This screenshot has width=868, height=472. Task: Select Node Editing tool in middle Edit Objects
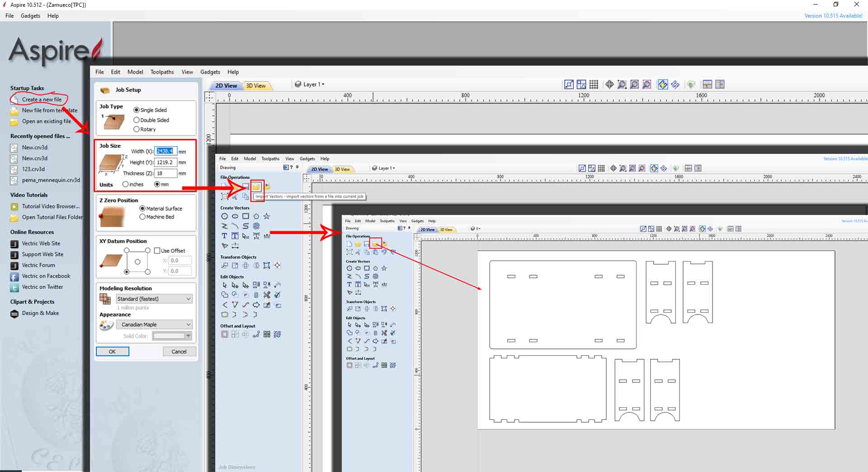pyautogui.click(x=235, y=285)
